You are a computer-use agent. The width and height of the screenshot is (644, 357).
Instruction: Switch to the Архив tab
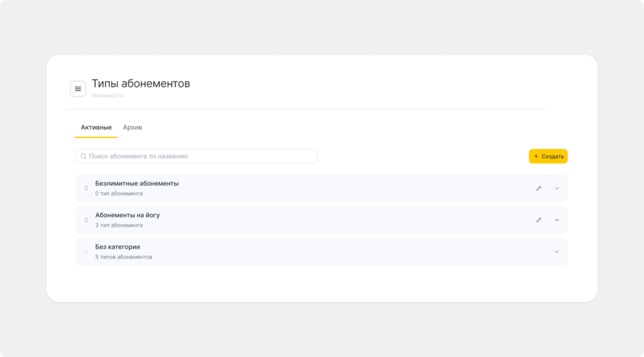tap(132, 127)
